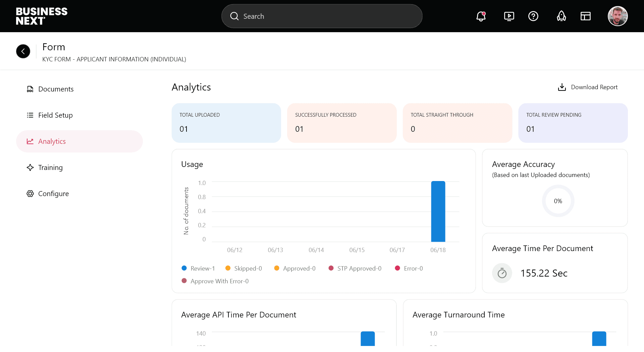Open the user profile avatar
The image size is (644, 352).
[x=618, y=16]
